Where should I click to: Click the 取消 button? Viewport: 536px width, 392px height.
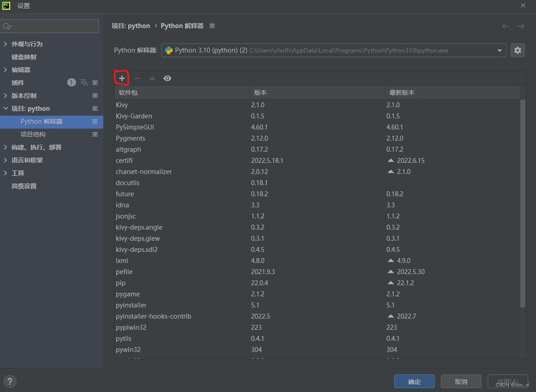pyautogui.click(x=461, y=381)
